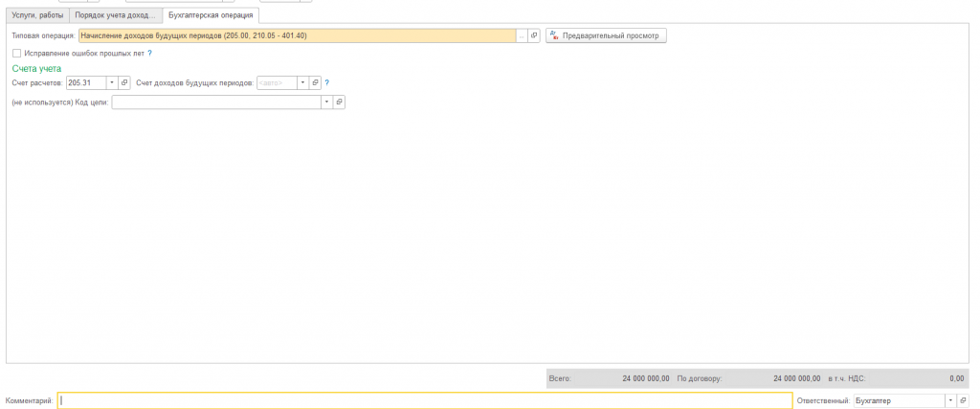Click the Типовая операция input field
The height and width of the screenshot is (409, 980).
click(298, 35)
